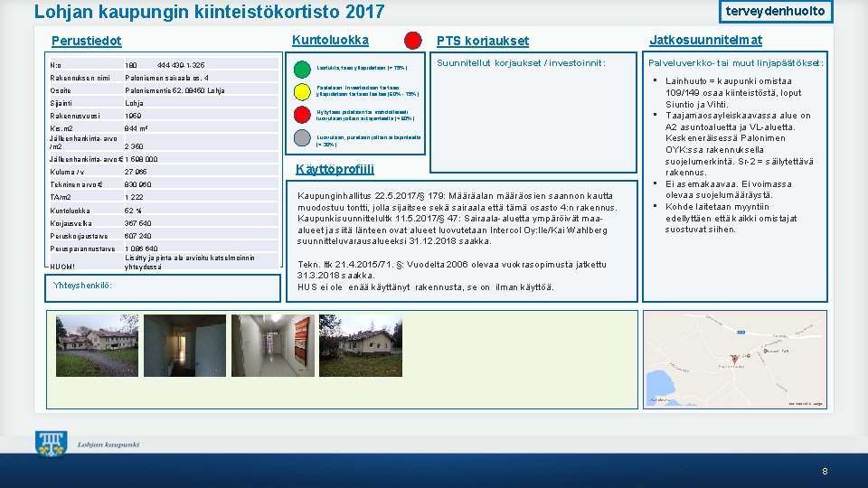
Task: Click the red location pin on the map
Action: pyautogui.click(x=734, y=360)
